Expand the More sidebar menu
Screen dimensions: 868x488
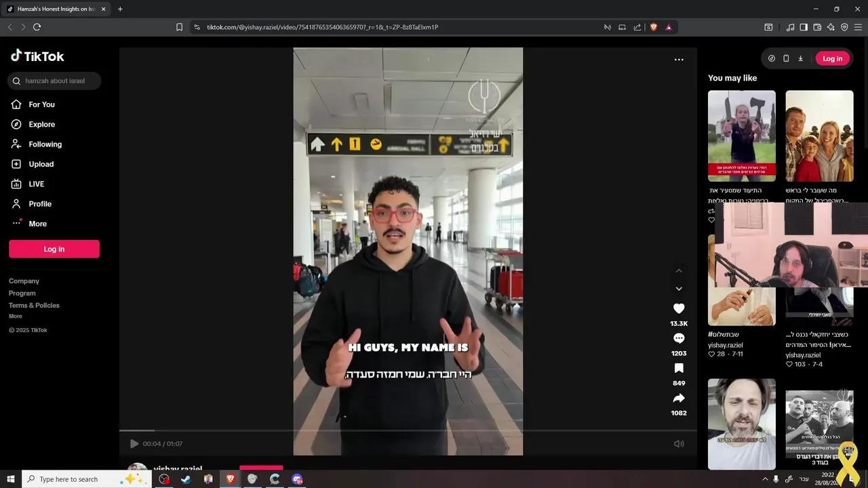pyautogui.click(x=28, y=224)
